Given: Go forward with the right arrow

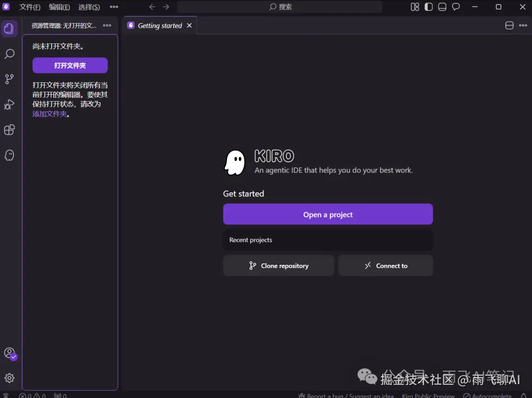Looking at the screenshot, I should (x=166, y=7).
